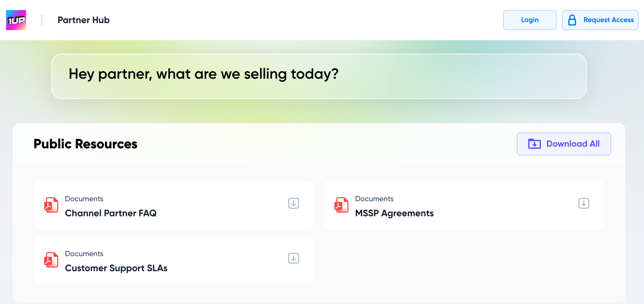The width and height of the screenshot is (644, 304).
Task: Click the Public Resources heading
Action: [x=85, y=144]
